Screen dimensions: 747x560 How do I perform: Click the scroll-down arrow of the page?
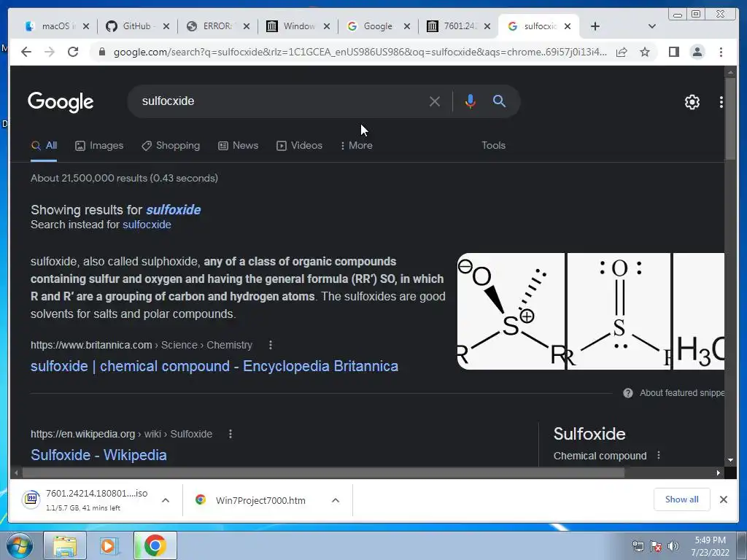pyautogui.click(x=730, y=460)
